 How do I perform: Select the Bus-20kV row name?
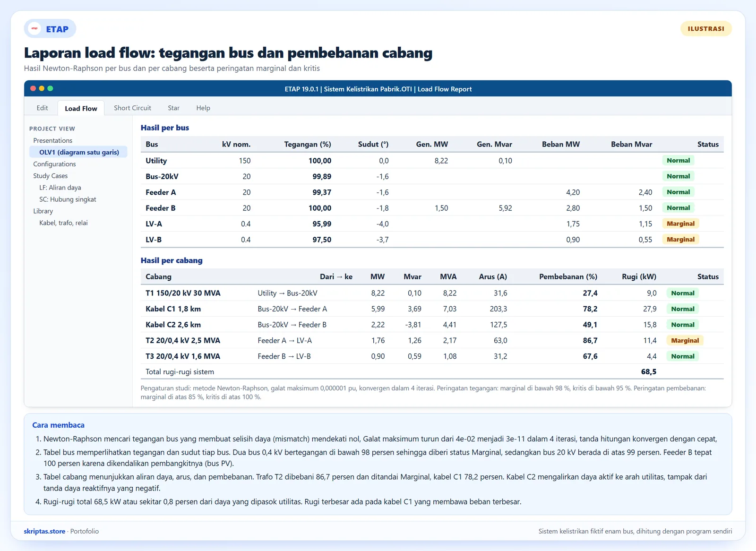click(x=162, y=176)
